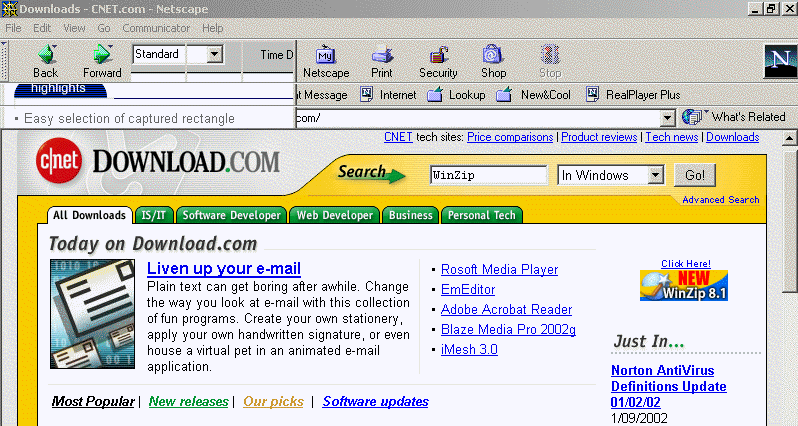Click the What's Related icon button
Screen dimensions: 798x426
pyautogui.click(x=733, y=117)
